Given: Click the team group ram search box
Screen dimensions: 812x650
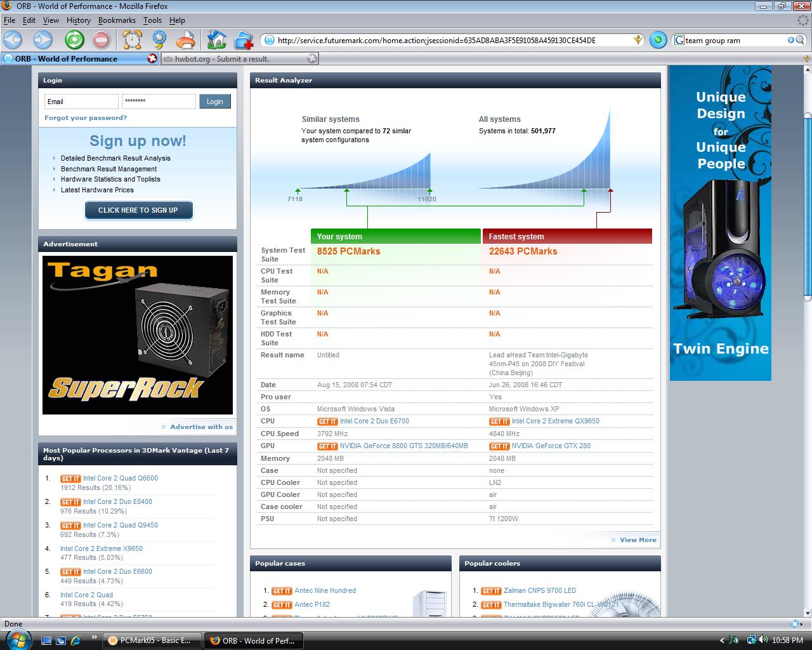Looking at the screenshot, I should 735,40.
